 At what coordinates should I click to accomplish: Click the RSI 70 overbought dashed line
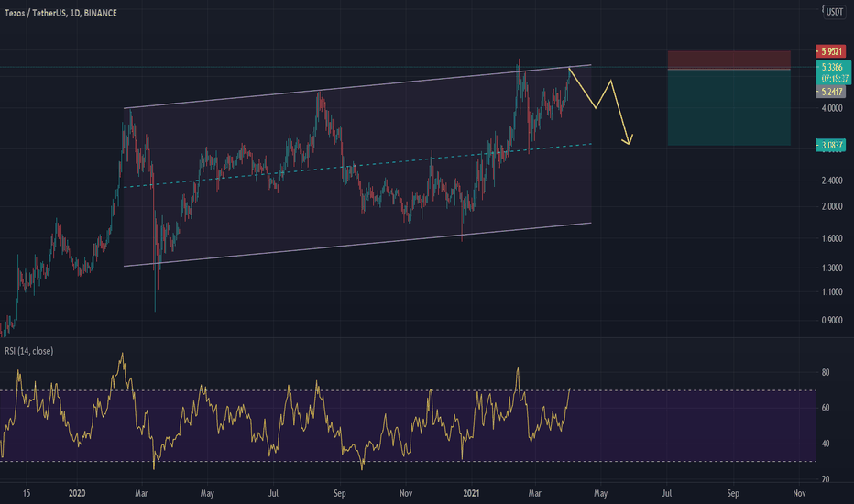coord(409,390)
